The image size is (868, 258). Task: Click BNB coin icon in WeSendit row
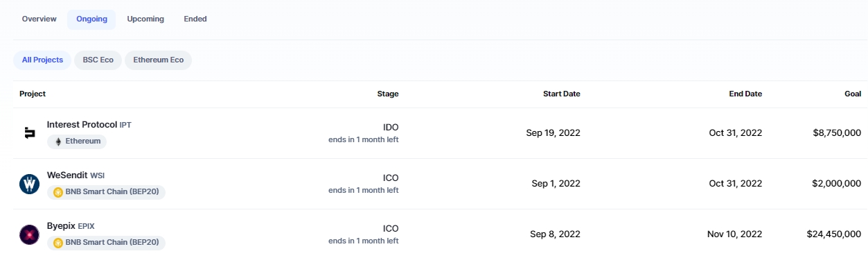coord(58,191)
